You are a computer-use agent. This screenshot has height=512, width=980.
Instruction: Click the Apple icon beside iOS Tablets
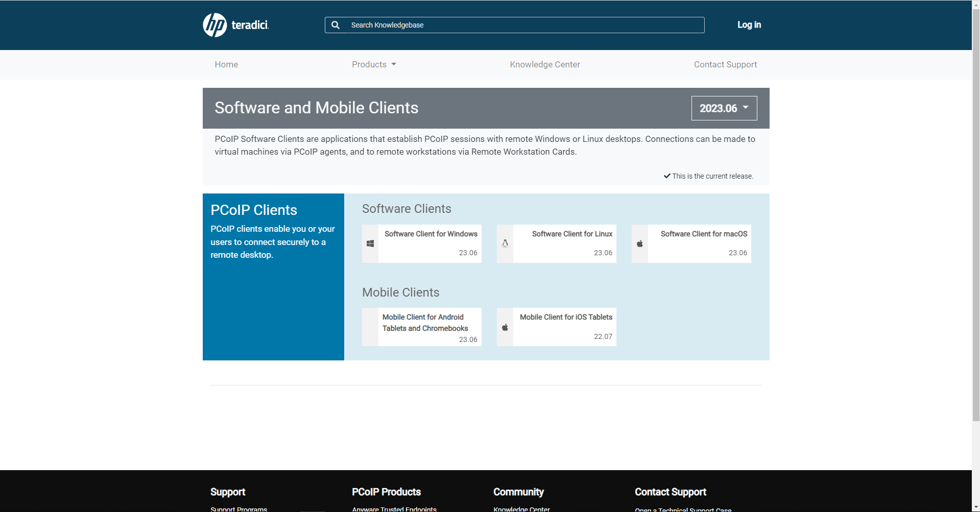click(x=505, y=327)
